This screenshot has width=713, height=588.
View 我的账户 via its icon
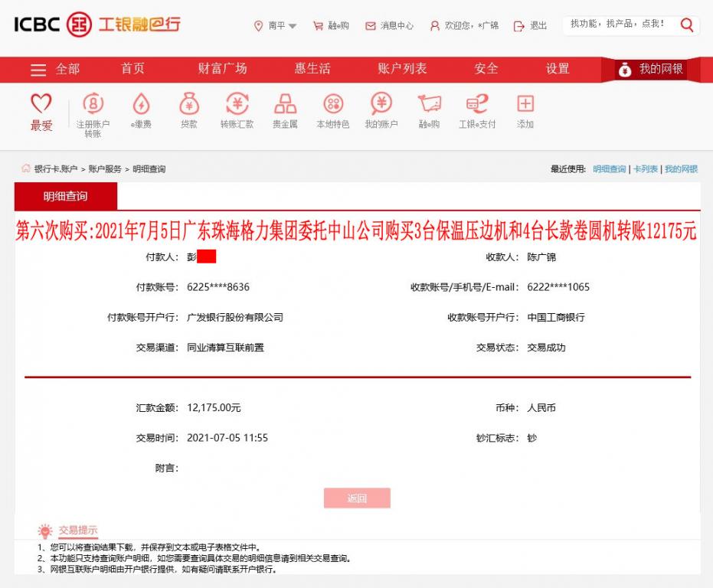coord(381,109)
